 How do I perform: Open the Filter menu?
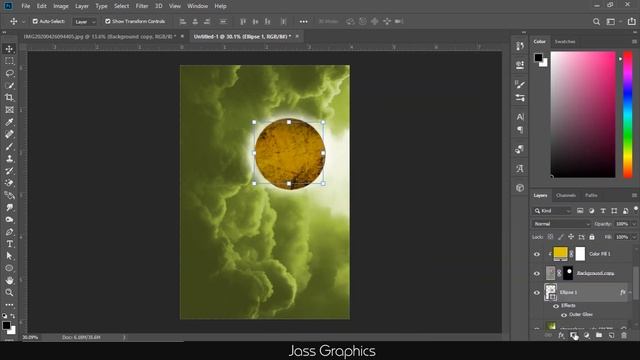[x=142, y=6]
